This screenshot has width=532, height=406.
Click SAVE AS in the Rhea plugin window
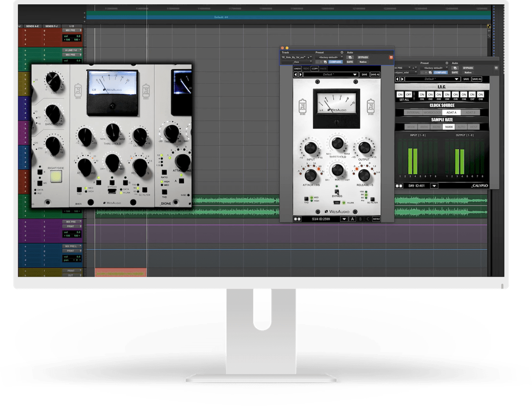tap(375, 74)
